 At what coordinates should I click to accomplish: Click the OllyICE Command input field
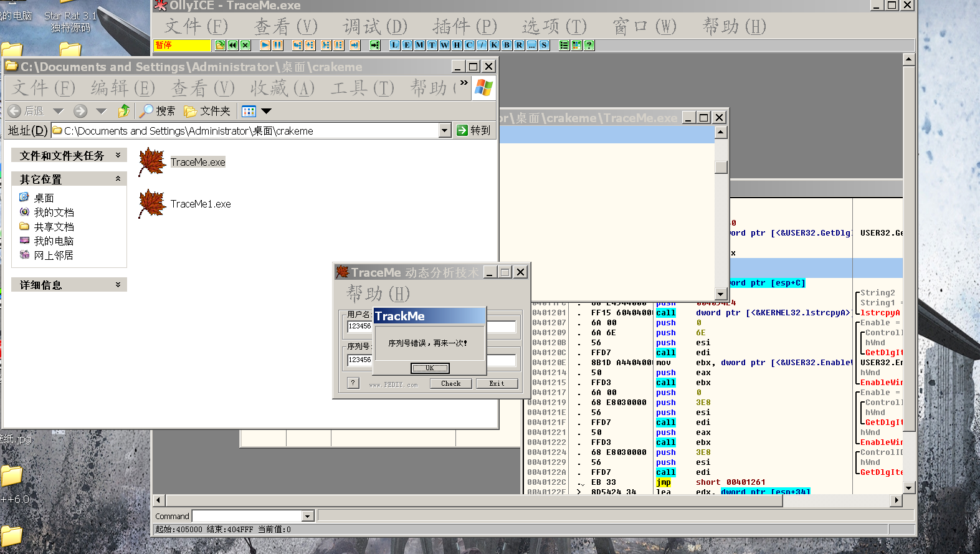[247, 516]
